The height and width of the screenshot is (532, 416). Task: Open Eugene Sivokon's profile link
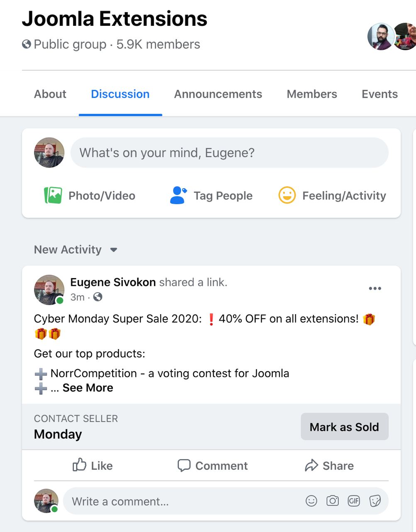pyautogui.click(x=113, y=282)
